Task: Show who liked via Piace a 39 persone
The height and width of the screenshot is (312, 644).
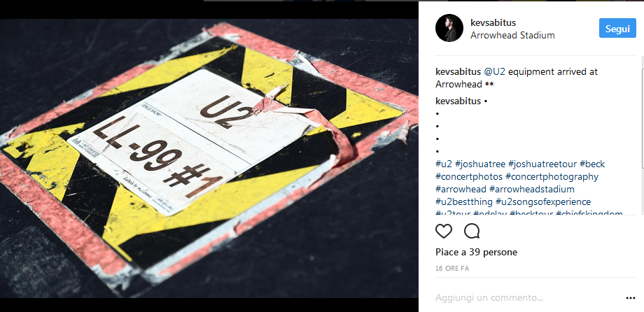Action: (x=476, y=252)
